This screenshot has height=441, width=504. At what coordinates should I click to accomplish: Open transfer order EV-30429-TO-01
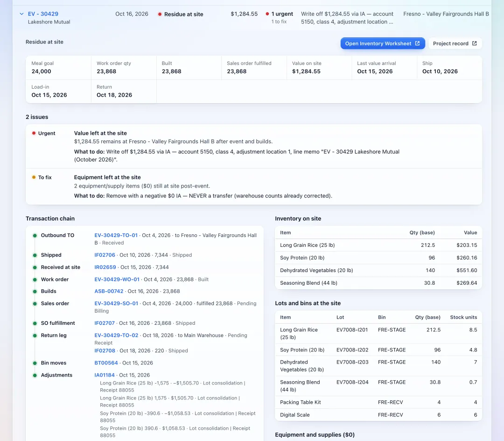tap(116, 235)
